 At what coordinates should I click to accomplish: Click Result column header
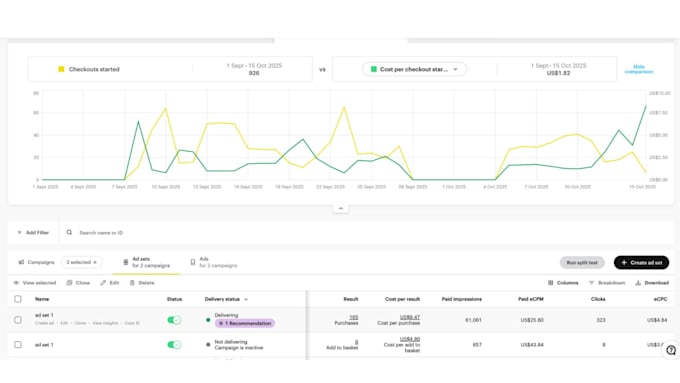[351, 299]
